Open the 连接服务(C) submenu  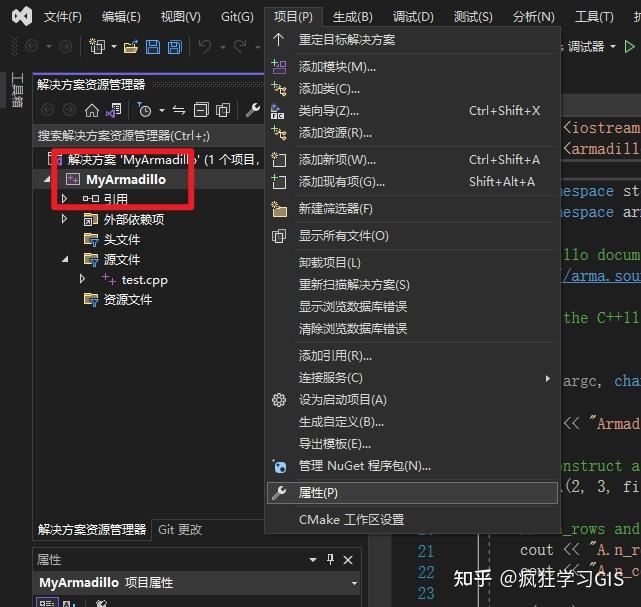coord(413,378)
